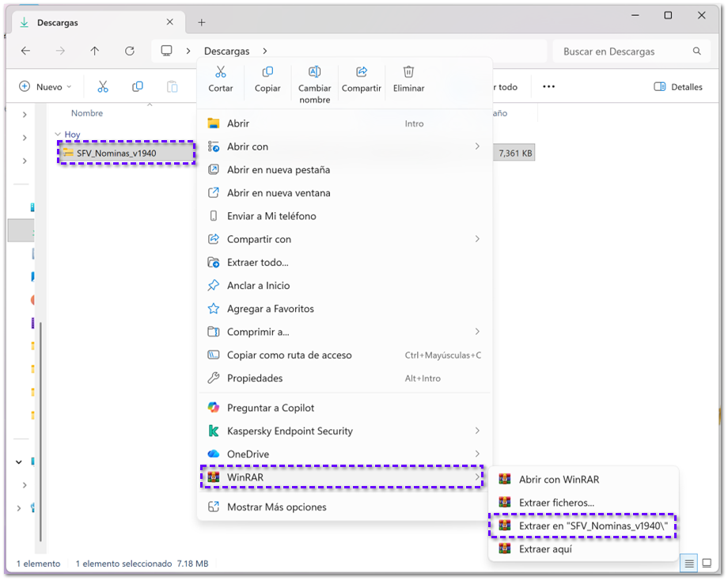Screen dimensions: 728x581
Task: Click the Copiar icon in context menu
Action: coord(267,72)
